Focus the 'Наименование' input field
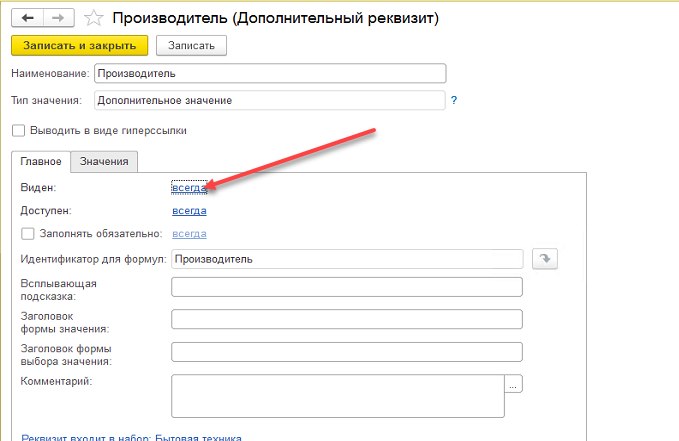Viewport: 679px width, 441px height. tap(270, 73)
